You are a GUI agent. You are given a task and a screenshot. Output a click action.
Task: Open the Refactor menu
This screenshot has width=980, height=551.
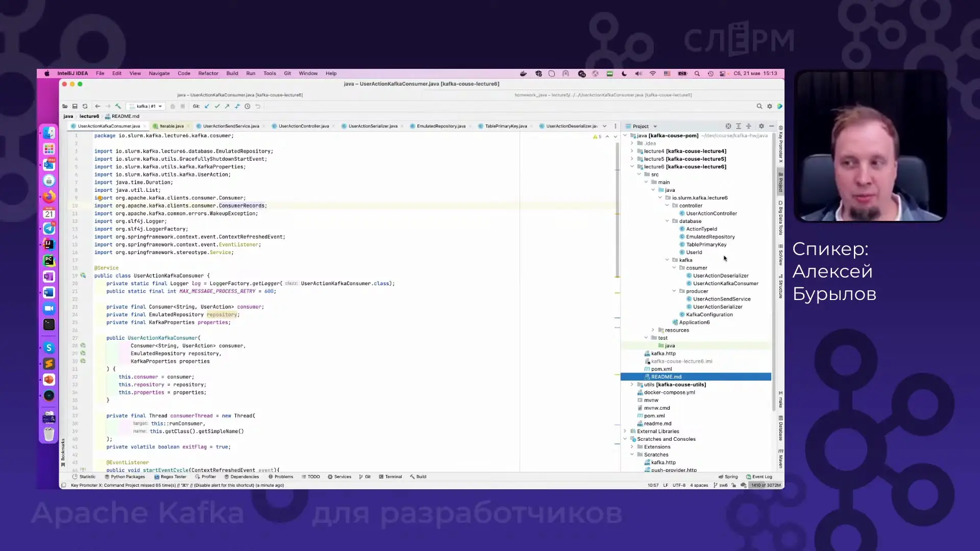pos(208,73)
